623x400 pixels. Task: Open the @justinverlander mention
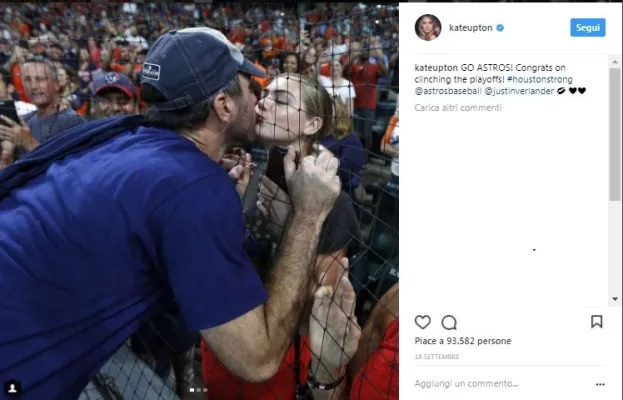(x=519, y=91)
